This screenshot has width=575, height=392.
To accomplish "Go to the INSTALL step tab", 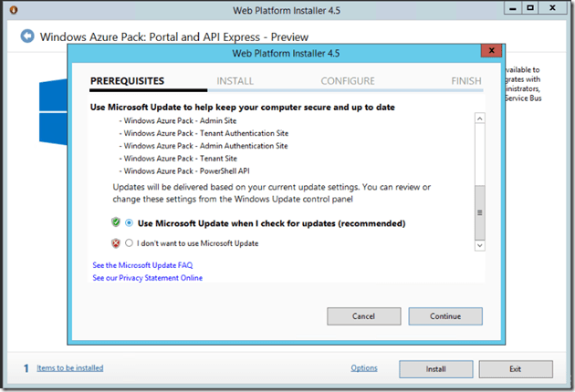I will [x=235, y=81].
